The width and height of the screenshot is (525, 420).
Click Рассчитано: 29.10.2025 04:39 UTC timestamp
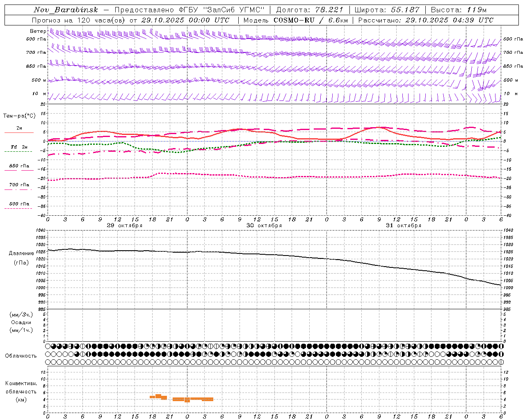[x=426, y=20]
